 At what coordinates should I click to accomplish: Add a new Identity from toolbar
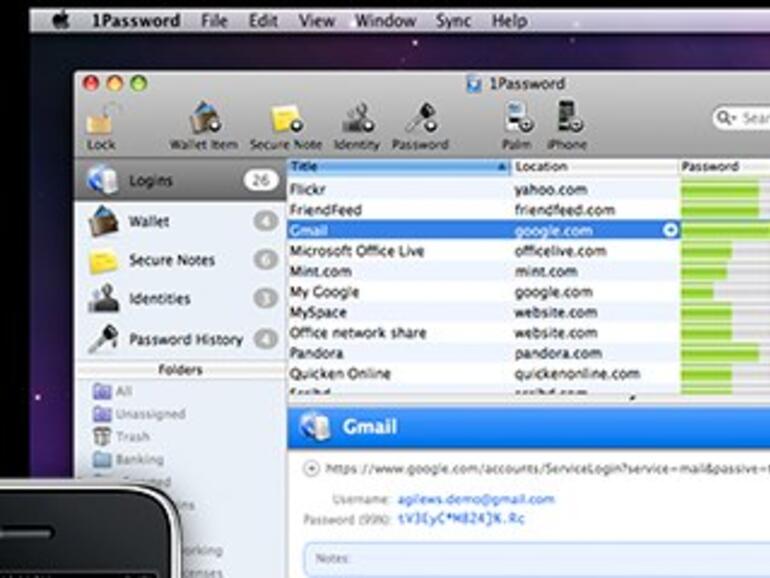coord(357,125)
